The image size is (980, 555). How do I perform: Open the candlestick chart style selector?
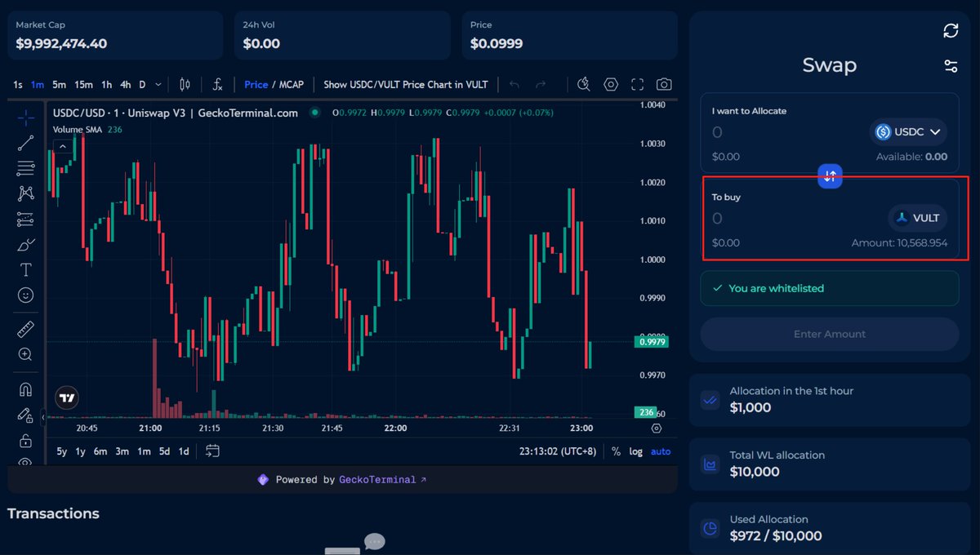tap(185, 84)
